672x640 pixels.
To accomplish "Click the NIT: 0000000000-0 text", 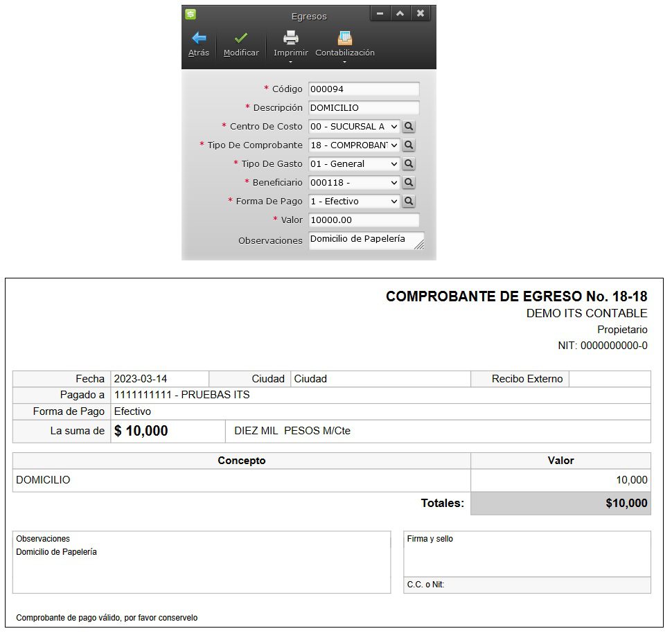I will pyautogui.click(x=603, y=346).
